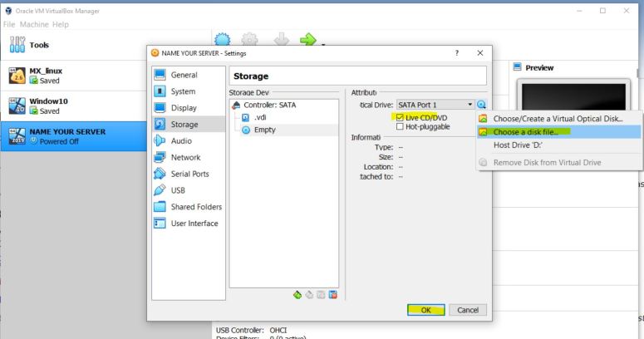The image size is (644, 339).
Task: Click the optical disk chooser icon
Action: (483, 105)
